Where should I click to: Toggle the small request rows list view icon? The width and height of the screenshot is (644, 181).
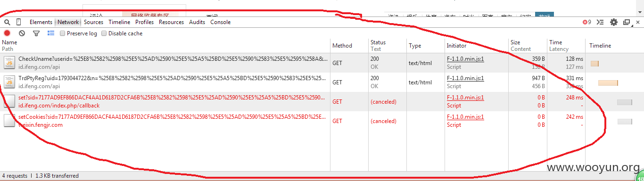click(51, 33)
